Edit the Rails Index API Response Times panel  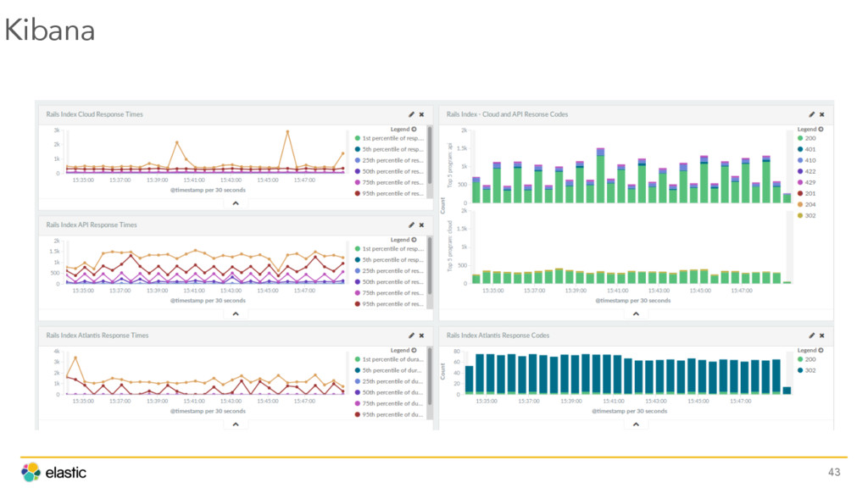click(x=411, y=225)
